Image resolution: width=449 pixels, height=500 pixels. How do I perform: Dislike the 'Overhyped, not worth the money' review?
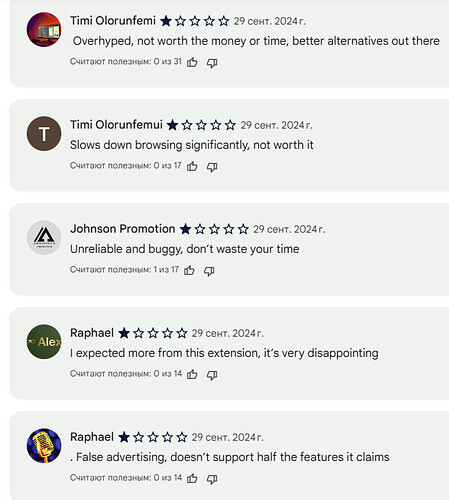(x=212, y=63)
